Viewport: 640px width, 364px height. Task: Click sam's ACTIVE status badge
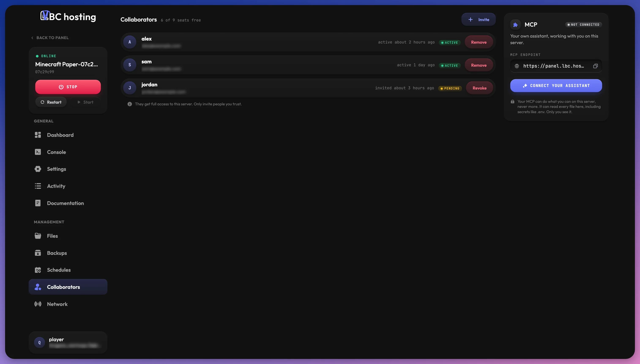coord(450,65)
